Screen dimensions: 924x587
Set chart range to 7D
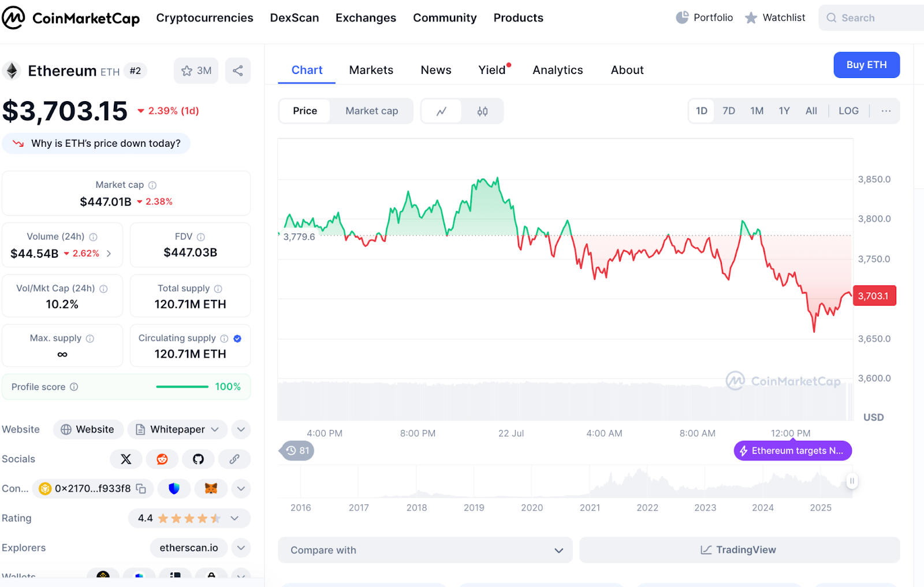729,111
